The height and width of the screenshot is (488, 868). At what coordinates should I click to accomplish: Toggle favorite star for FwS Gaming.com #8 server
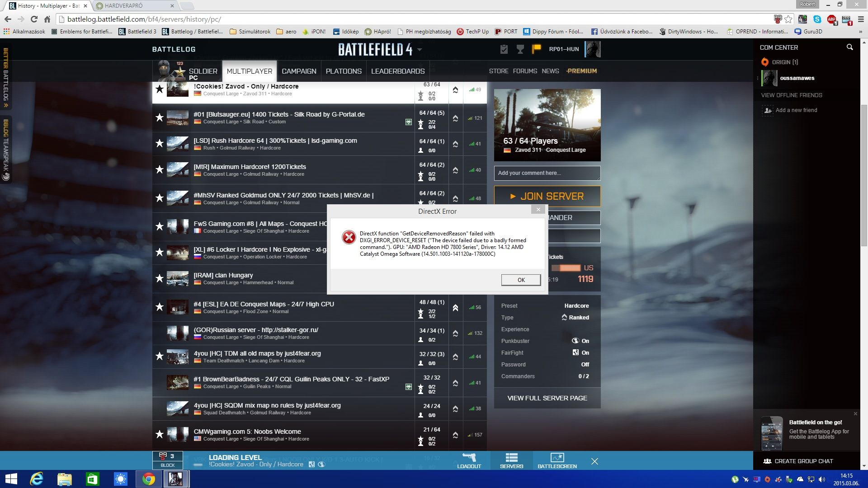pyautogui.click(x=159, y=226)
